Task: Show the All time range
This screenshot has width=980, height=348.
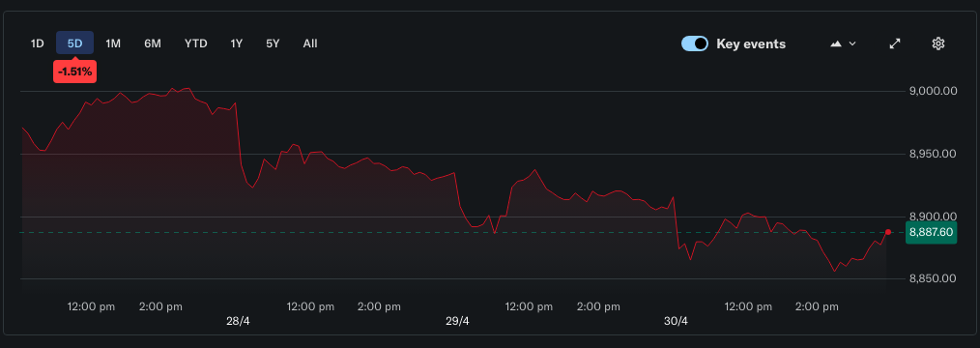Action: tap(310, 43)
